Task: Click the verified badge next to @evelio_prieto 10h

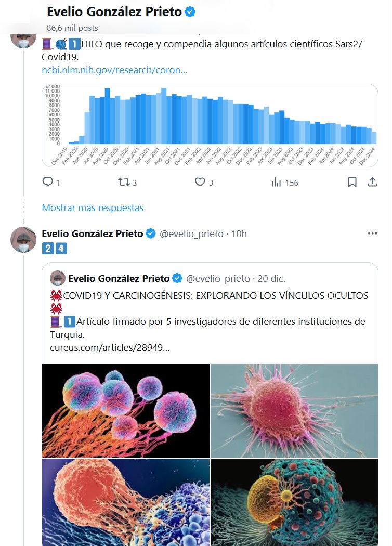Action: [151, 234]
